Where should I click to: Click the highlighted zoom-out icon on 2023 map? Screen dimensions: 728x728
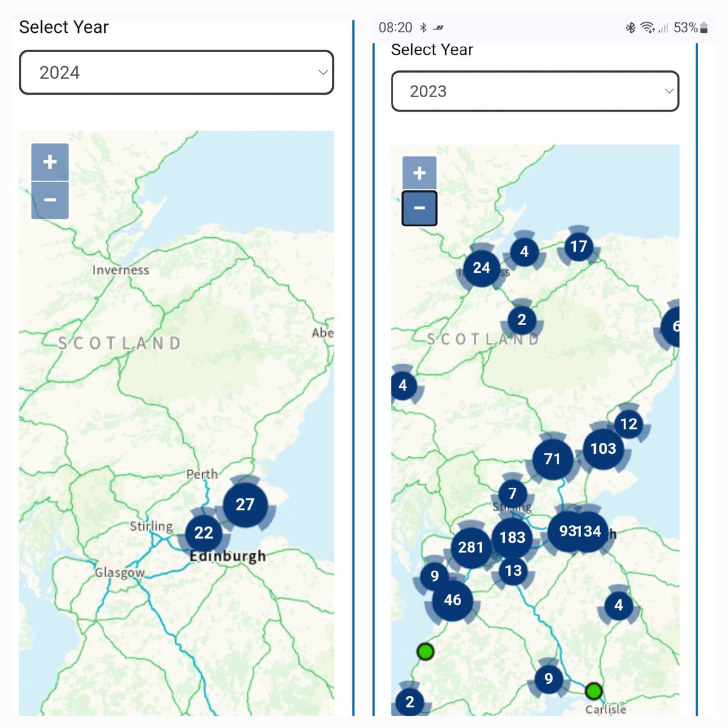pos(419,207)
